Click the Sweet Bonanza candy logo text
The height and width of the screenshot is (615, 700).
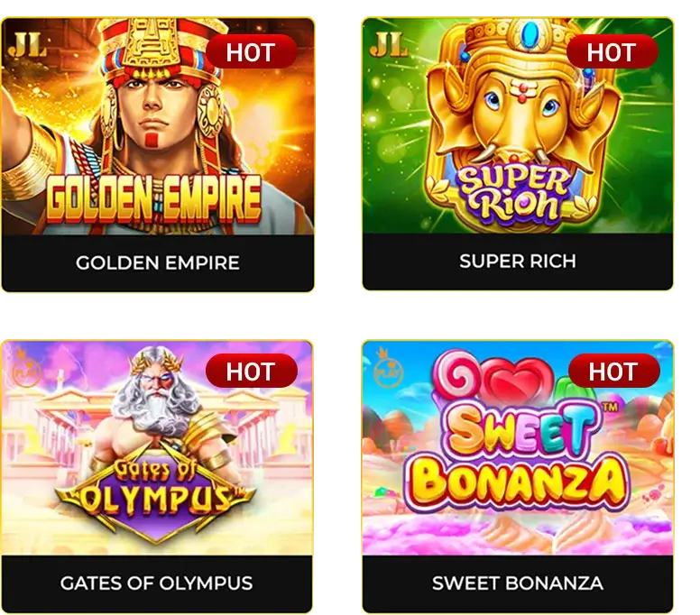point(518,460)
